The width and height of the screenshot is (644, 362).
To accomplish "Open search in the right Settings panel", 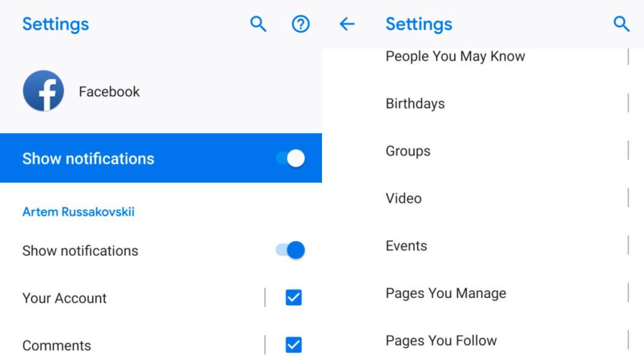I will (621, 24).
